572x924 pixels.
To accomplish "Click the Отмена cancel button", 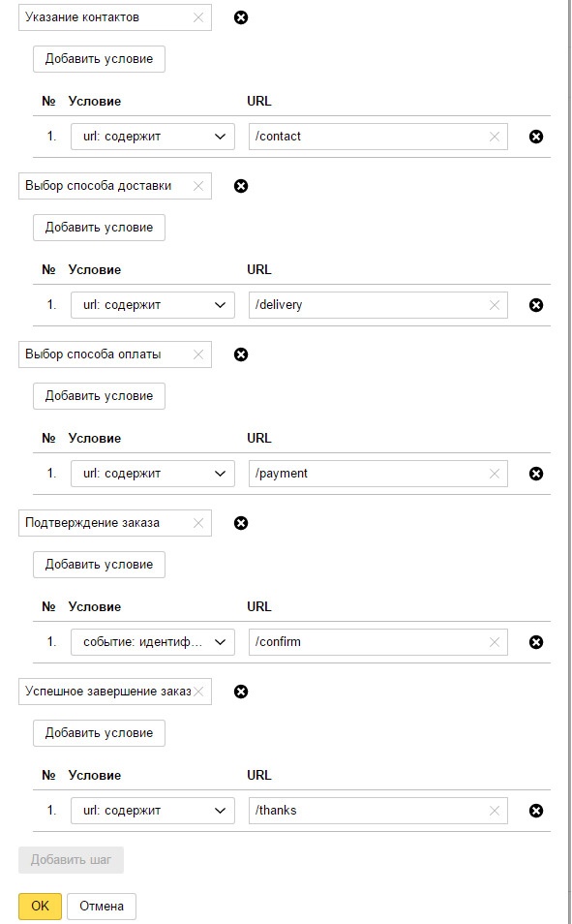I will pos(102,907).
